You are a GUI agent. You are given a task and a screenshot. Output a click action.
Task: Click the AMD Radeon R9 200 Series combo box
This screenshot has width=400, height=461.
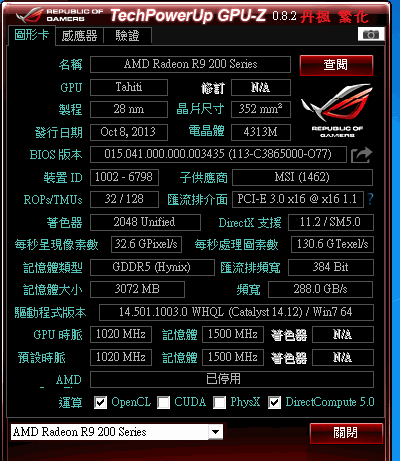click(x=117, y=432)
